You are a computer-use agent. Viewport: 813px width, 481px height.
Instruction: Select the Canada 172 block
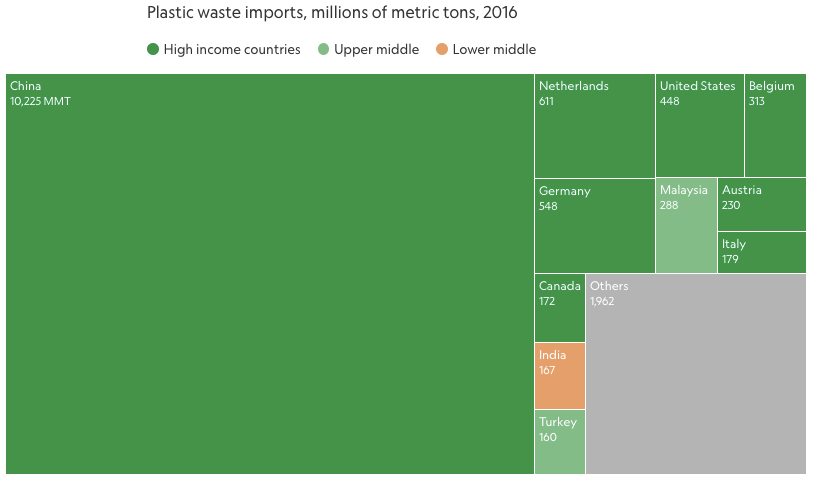click(560, 308)
